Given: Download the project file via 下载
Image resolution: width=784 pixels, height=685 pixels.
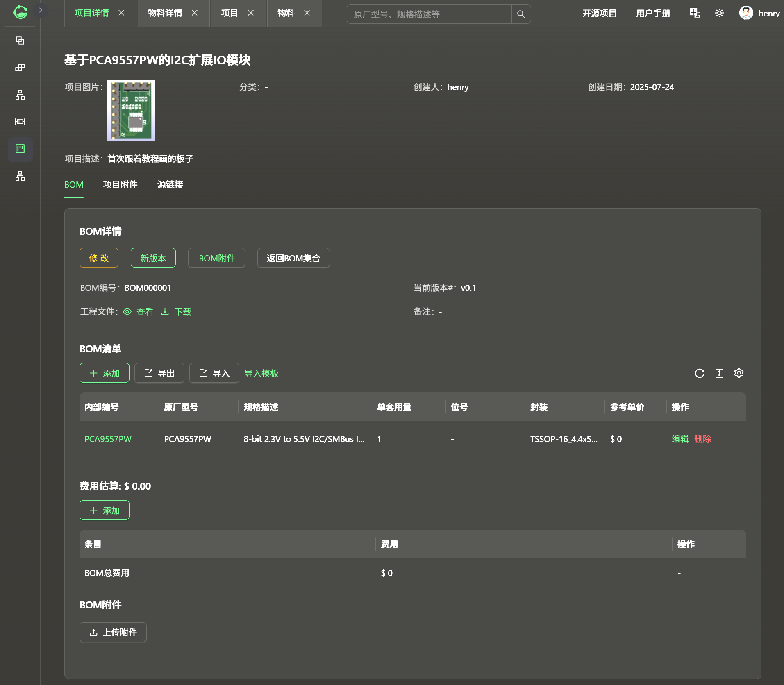Looking at the screenshot, I should tap(177, 312).
